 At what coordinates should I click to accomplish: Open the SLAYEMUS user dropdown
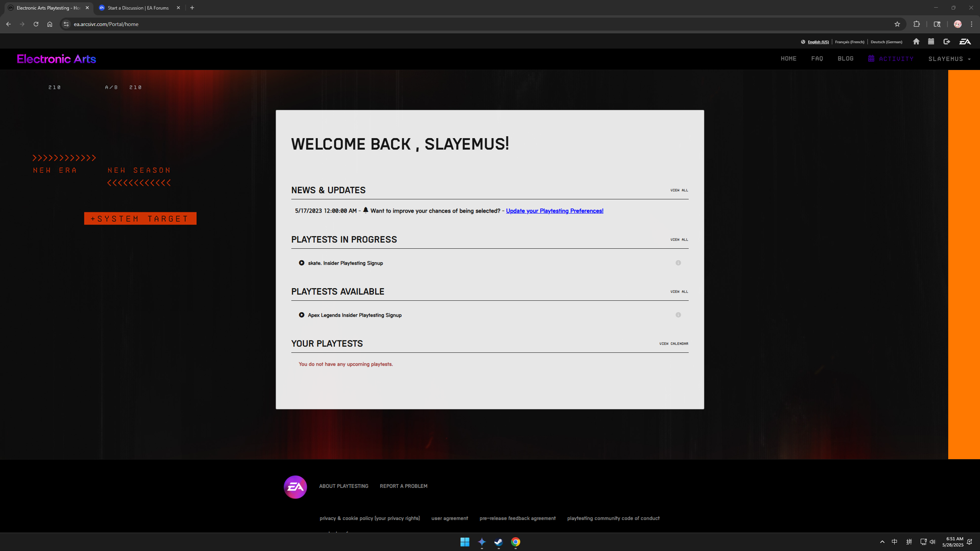pyautogui.click(x=950, y=59)
